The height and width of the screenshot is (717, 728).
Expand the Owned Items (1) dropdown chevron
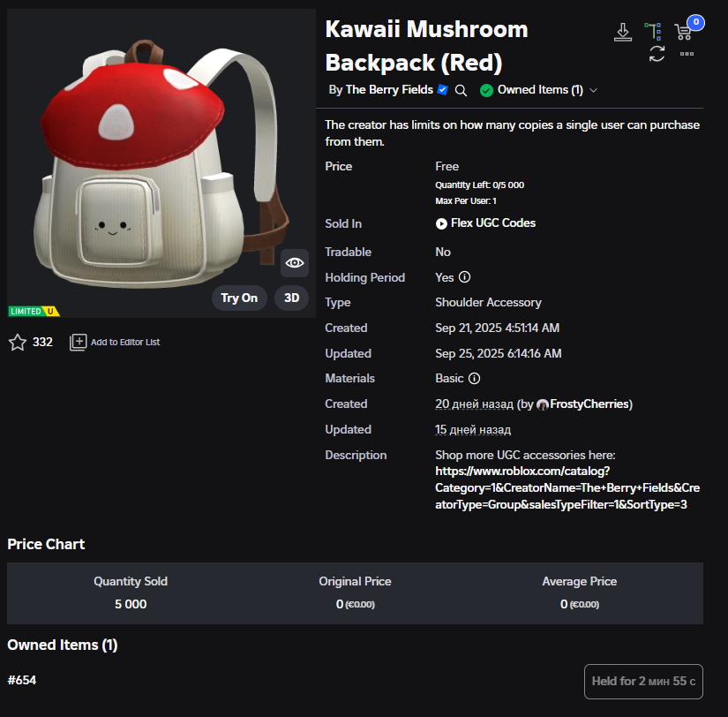point(593,90)
